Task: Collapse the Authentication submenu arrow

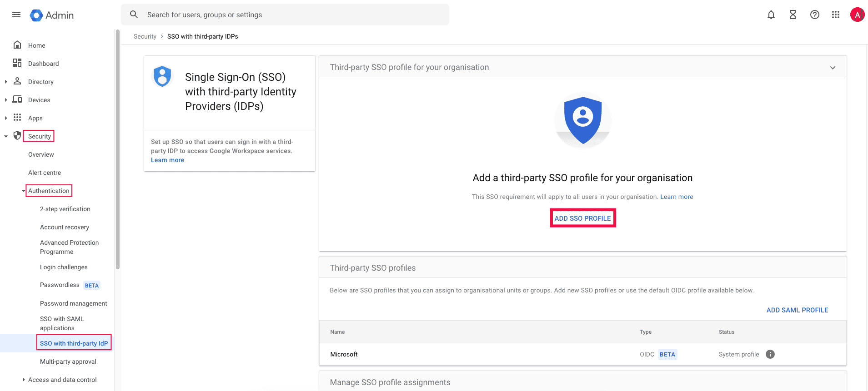Action: coord(24,191)
